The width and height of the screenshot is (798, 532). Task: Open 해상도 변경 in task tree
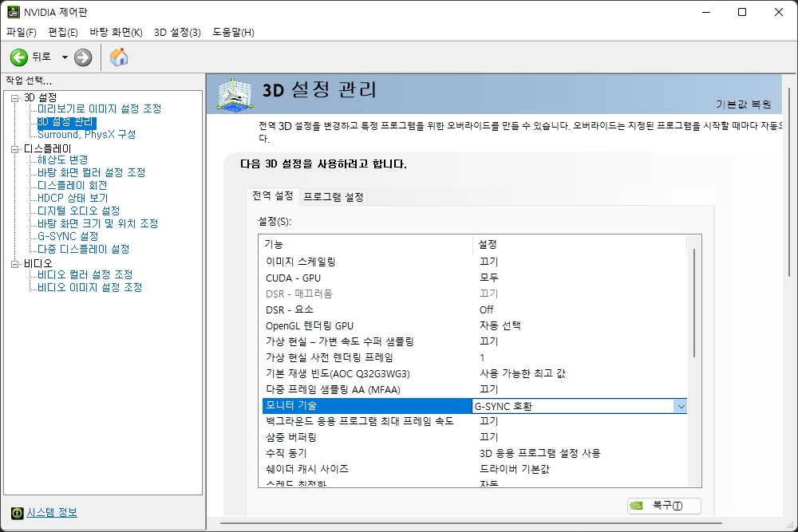[x=62, y=160]
